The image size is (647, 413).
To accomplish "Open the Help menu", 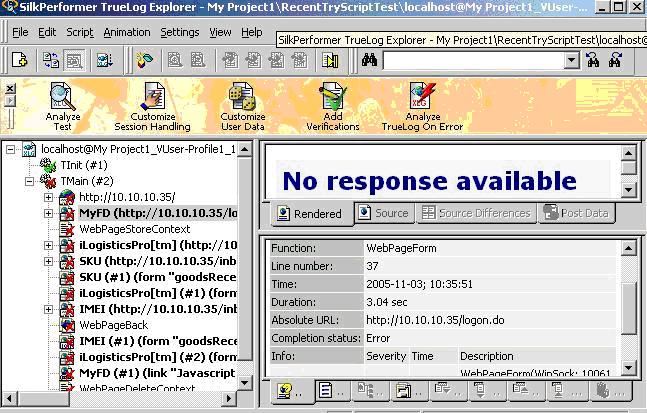I will coord(252,32).
